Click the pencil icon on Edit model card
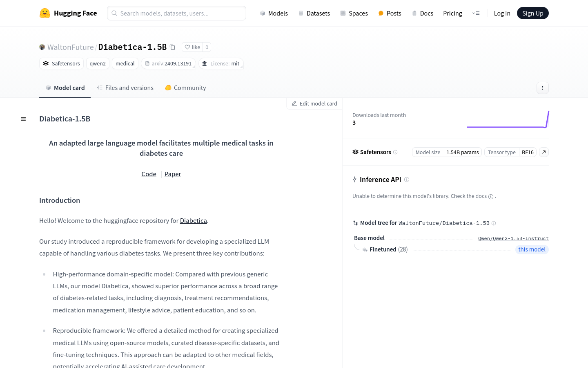The image size is (588, 368). pyautogui.click(x=294, y=103)
